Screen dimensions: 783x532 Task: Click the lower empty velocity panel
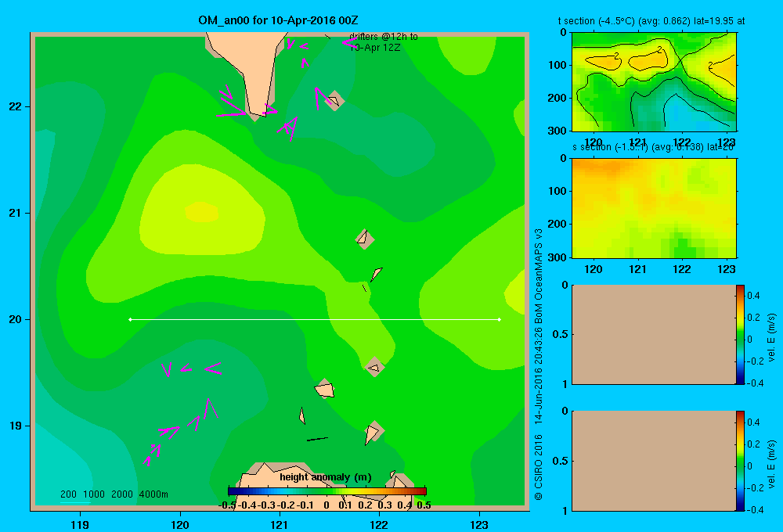coord(654,461)
